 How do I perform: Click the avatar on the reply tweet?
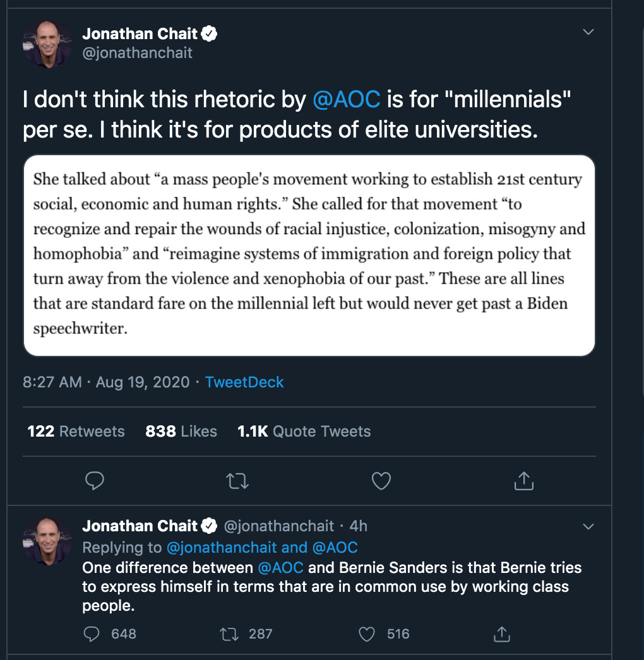click(x=47, y=541)
